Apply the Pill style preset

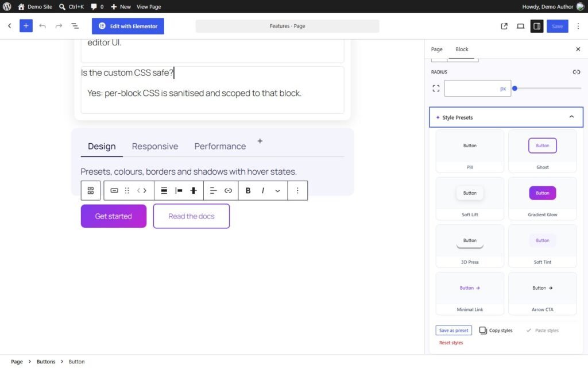470,151
